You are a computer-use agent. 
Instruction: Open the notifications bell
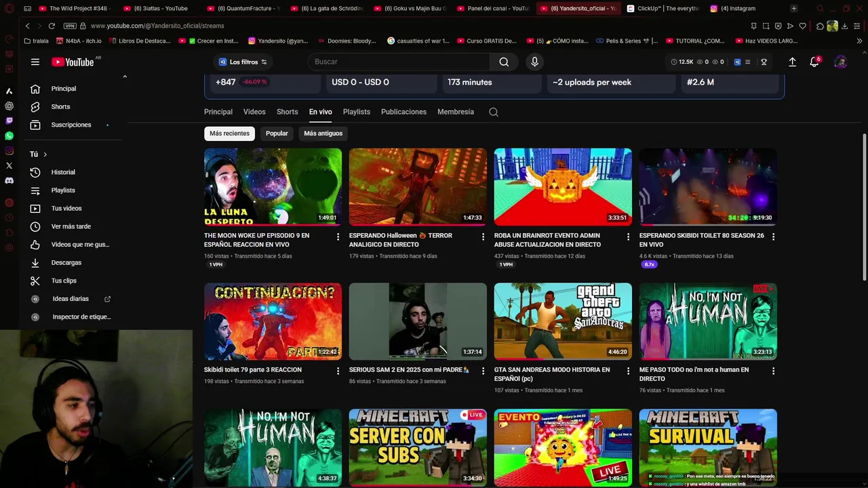pos(814,62)
